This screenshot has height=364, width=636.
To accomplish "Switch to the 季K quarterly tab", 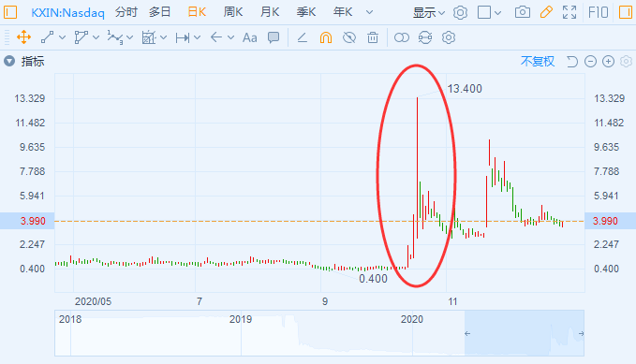I will 306,12.
